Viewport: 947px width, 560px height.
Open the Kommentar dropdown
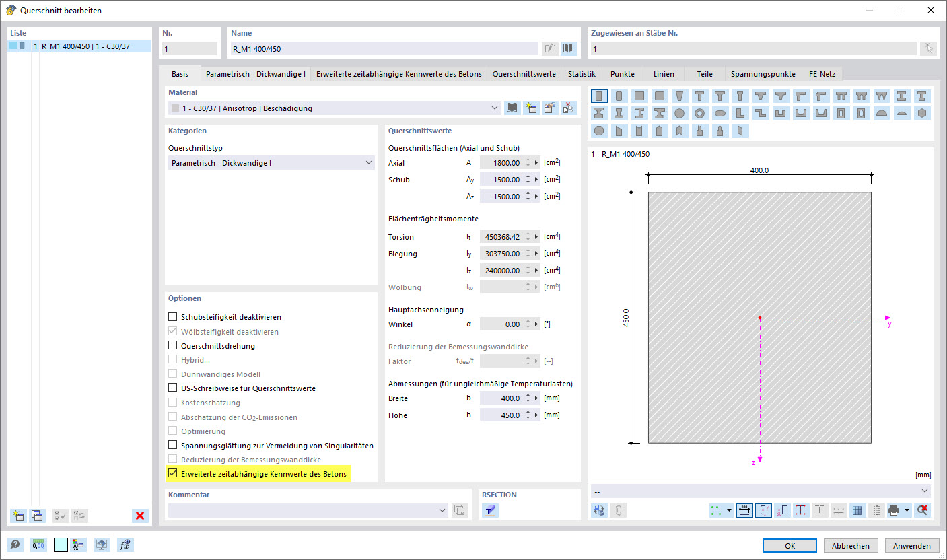[308, 510]
